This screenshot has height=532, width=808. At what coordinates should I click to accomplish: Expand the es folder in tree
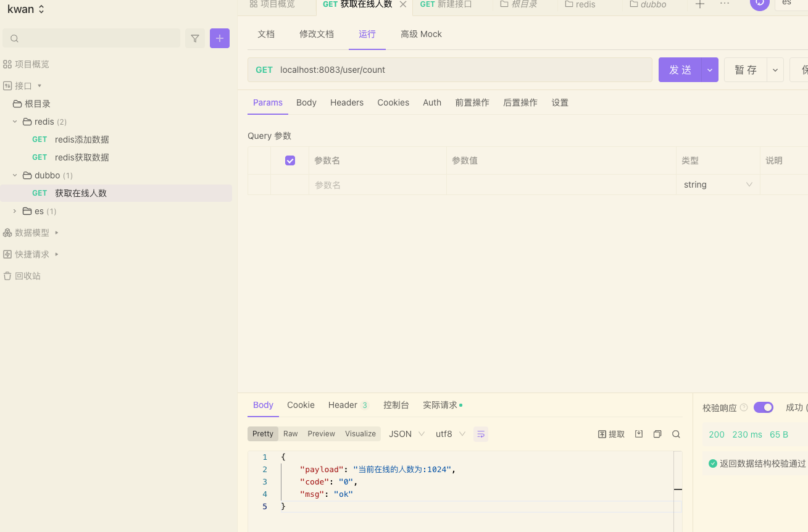click(15, 211)
